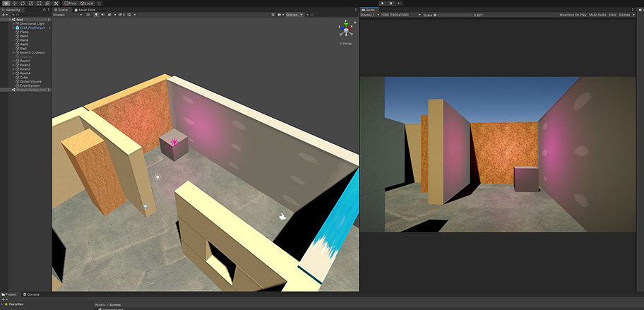Toggle Game view Gizmos button
644x310 pixels.
tap(626, 15)
